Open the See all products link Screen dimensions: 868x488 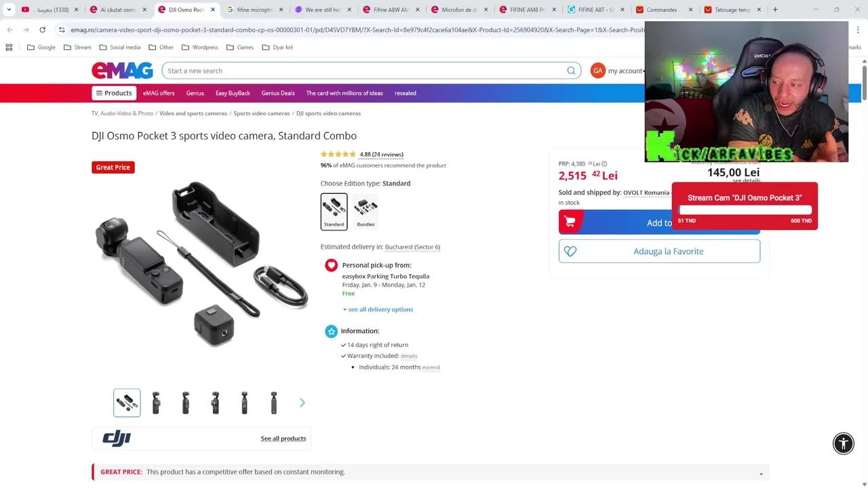(283, 439)
